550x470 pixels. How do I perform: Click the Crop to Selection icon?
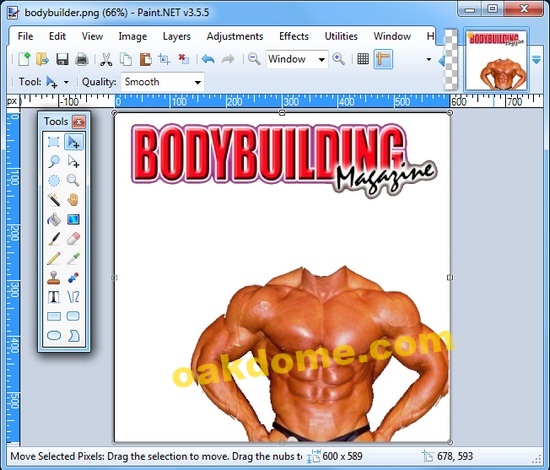pos(164,59)
